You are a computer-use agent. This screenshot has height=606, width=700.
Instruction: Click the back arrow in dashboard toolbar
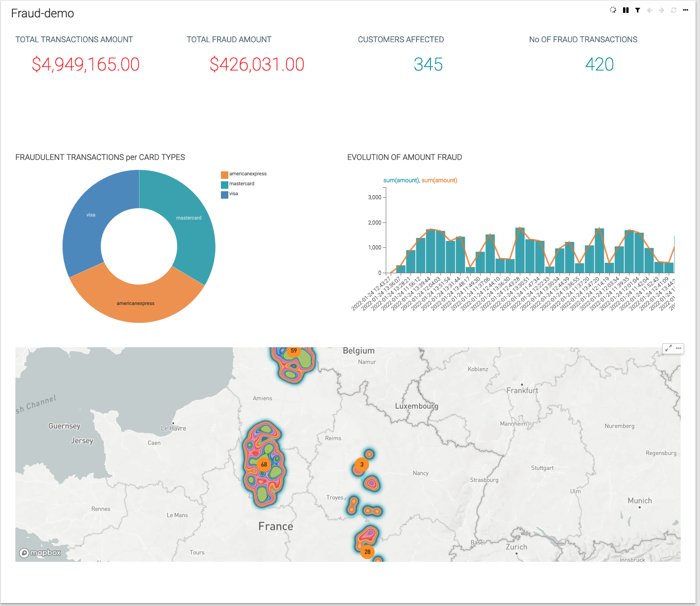click(649, 10)
